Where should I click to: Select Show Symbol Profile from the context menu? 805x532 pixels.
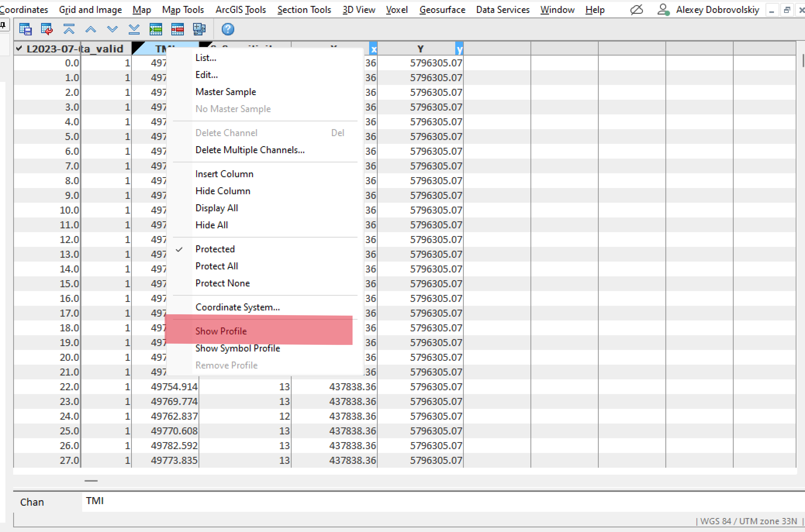coord(238,348)
